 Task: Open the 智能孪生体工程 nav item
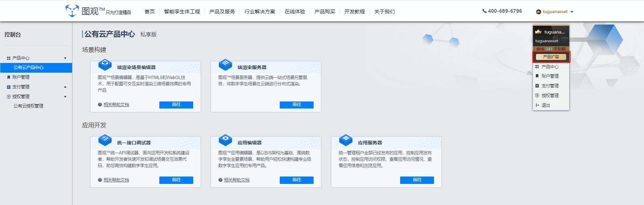pos(182,12)
